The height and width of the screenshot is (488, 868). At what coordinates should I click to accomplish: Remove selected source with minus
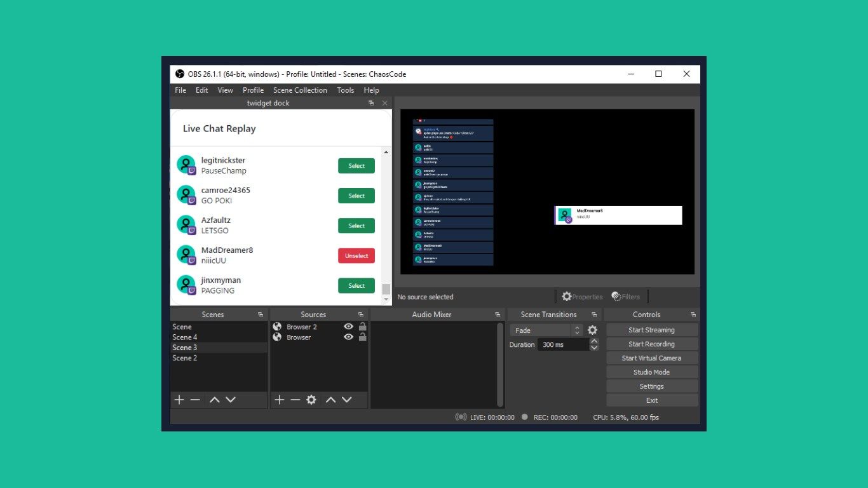tap(295, 400)
